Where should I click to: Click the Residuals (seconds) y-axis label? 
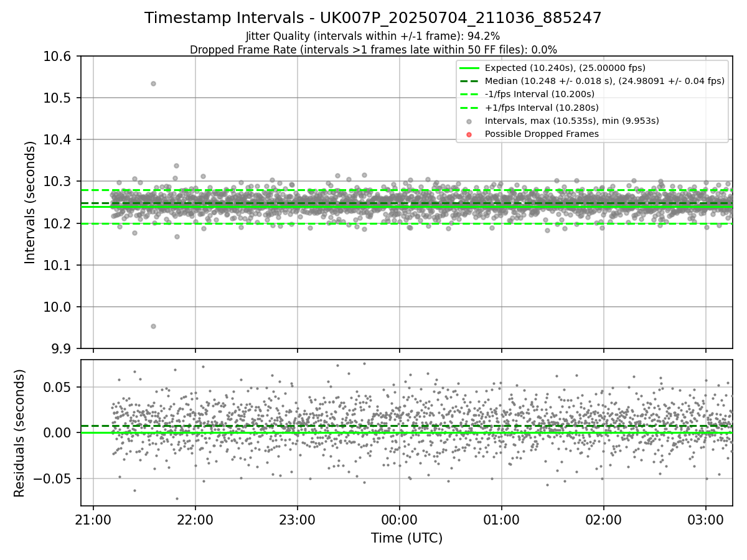(19, 433)
